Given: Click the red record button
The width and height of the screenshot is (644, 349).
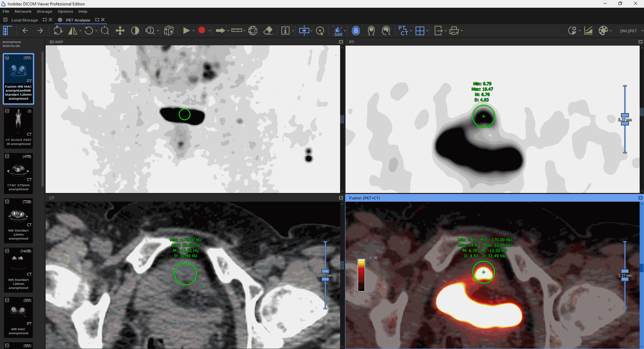Looking at the screenshot, I should click(202, 31).
